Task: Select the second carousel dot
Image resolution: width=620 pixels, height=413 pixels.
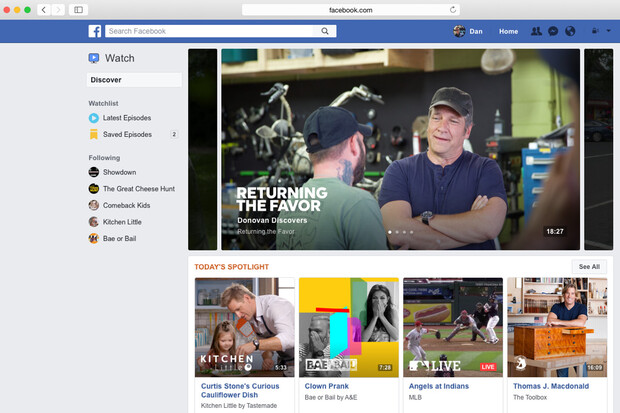Action: pos(397,232)
